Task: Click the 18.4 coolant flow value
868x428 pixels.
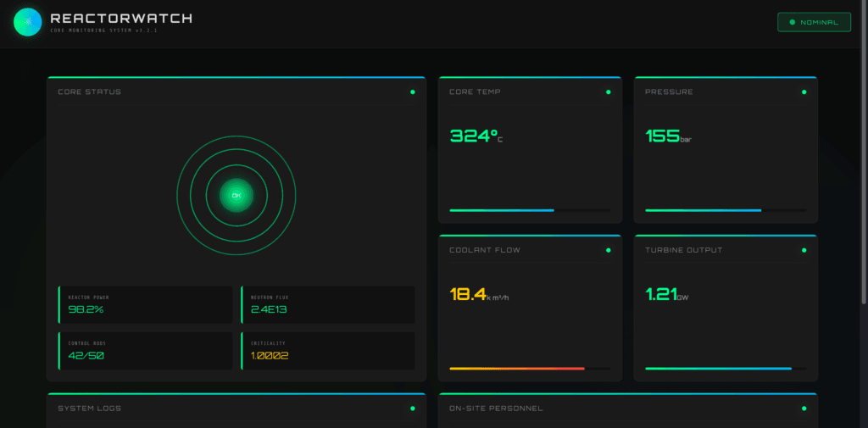Action: coord(479,294)
